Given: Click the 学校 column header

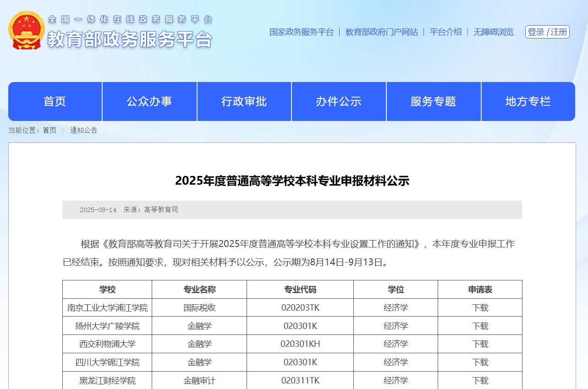Looking at the screenshot, I should 107,290.
